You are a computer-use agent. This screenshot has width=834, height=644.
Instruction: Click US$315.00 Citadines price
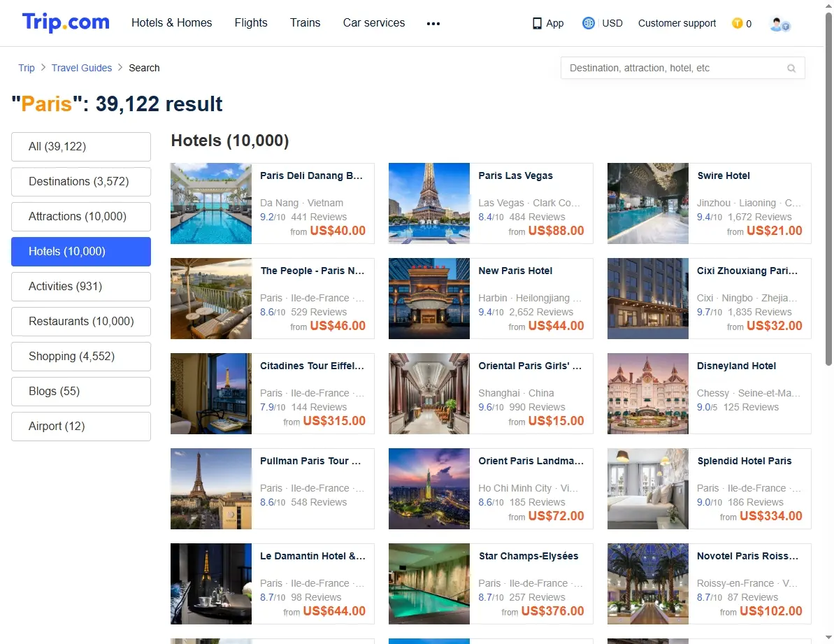click(334, 421)
